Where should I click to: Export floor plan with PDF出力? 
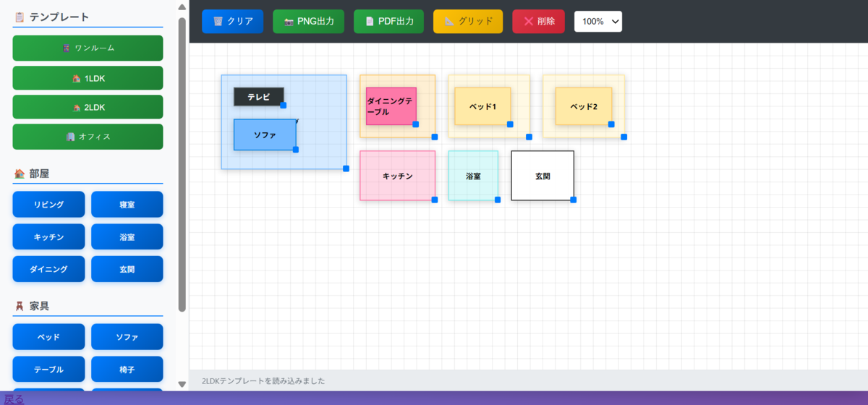coord(389,22)
